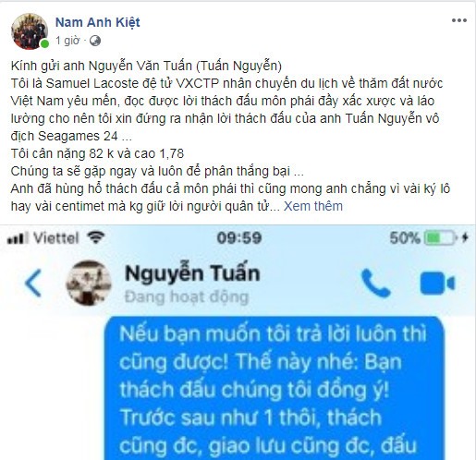Open Nam Anh Kiệt profile picture
The height and width of the screenshot is (460, 476).
[x=30, y=31]
